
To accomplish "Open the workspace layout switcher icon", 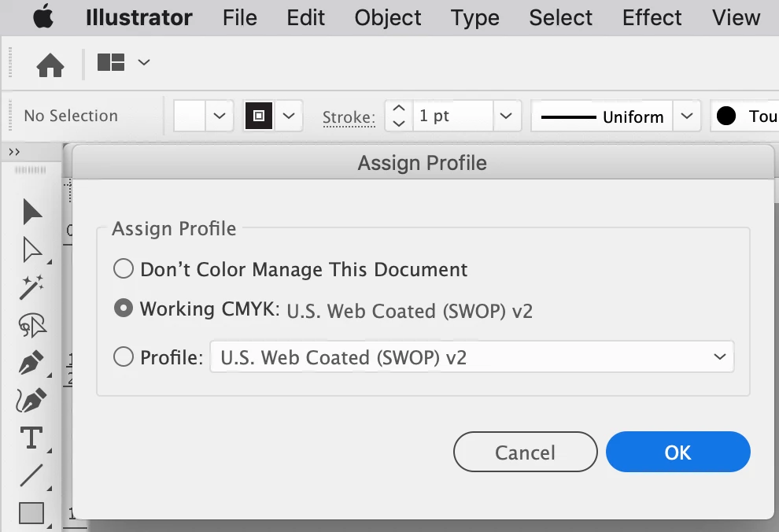I will point(111,63).
